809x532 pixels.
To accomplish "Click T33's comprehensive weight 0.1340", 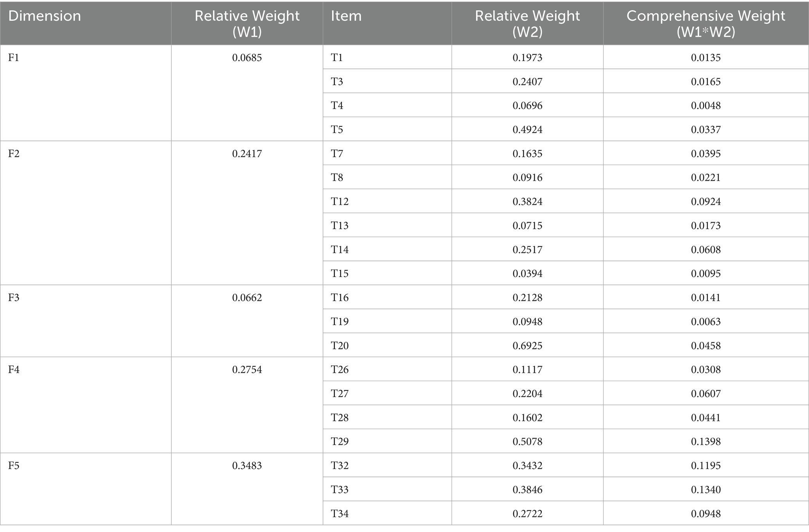I will [706, 490].
